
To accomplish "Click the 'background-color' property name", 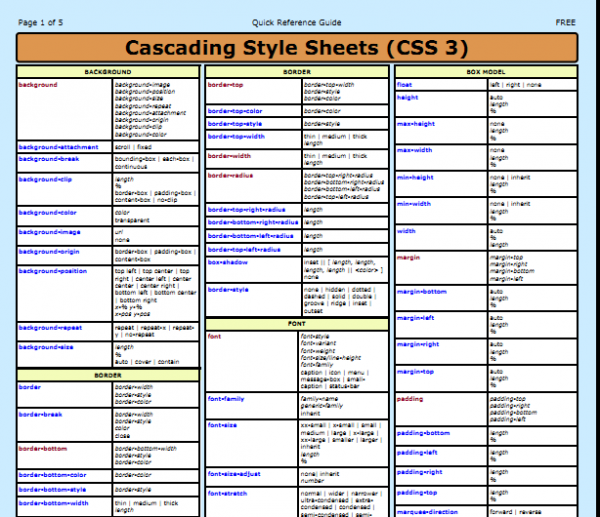I will (x=47, y=212).
